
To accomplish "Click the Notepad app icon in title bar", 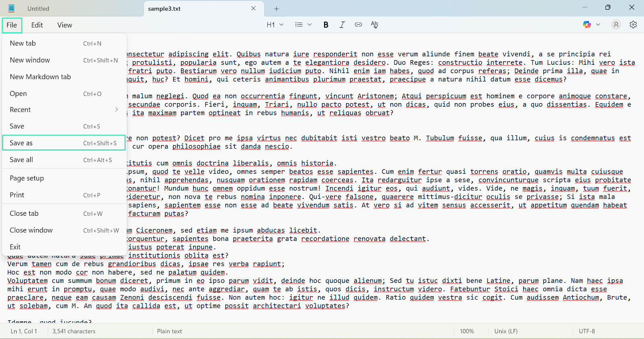I will [x=11, y=8].
